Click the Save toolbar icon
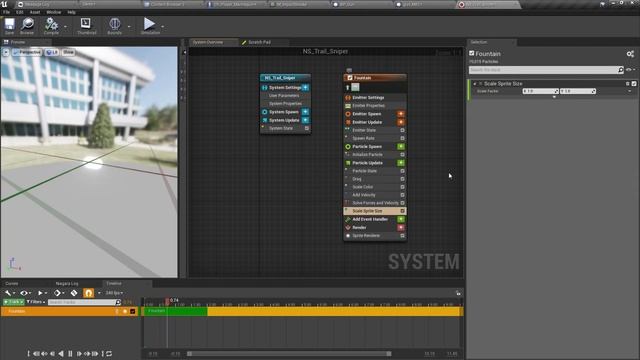This screenshot has width=640, height=360. pos(9,26)
